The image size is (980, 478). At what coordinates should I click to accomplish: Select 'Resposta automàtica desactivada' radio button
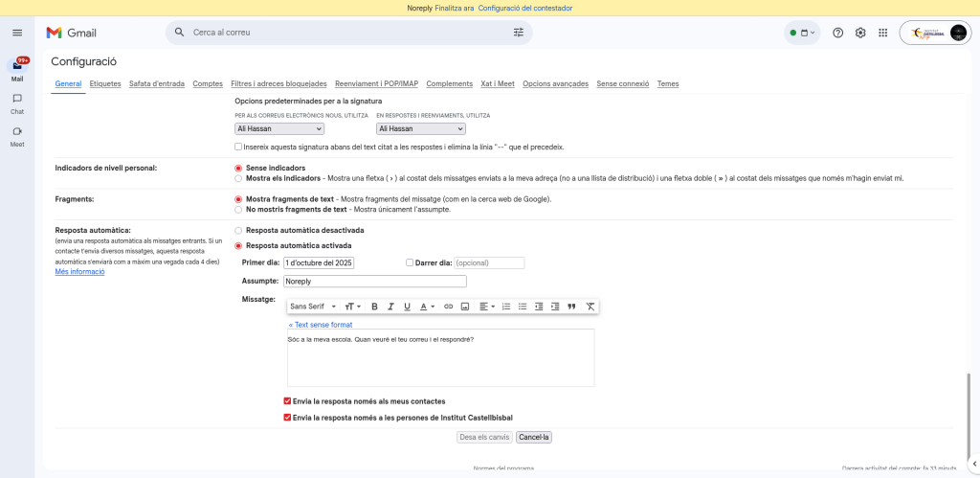click(x=238, y=230)
